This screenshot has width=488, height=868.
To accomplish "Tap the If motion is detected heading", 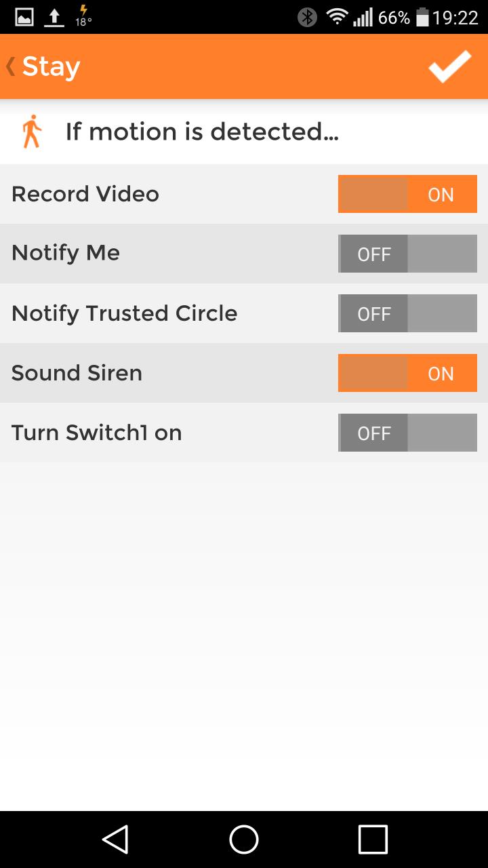I will click(202, 132).
